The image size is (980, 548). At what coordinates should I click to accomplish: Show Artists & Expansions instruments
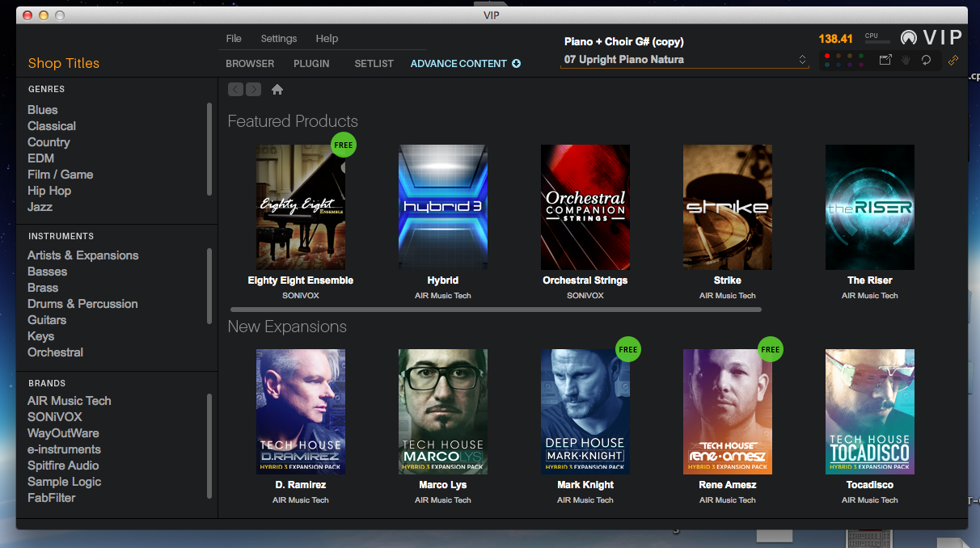point(83,255)
